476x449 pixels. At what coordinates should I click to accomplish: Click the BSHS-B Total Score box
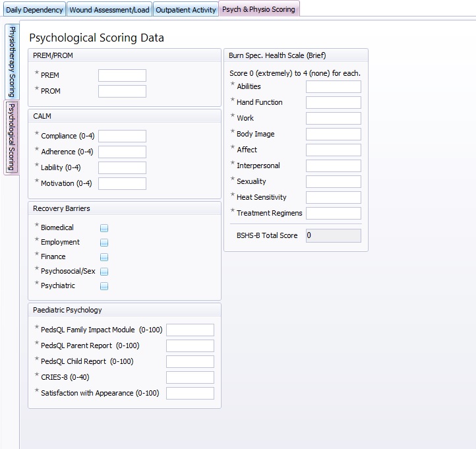point(334,235)
